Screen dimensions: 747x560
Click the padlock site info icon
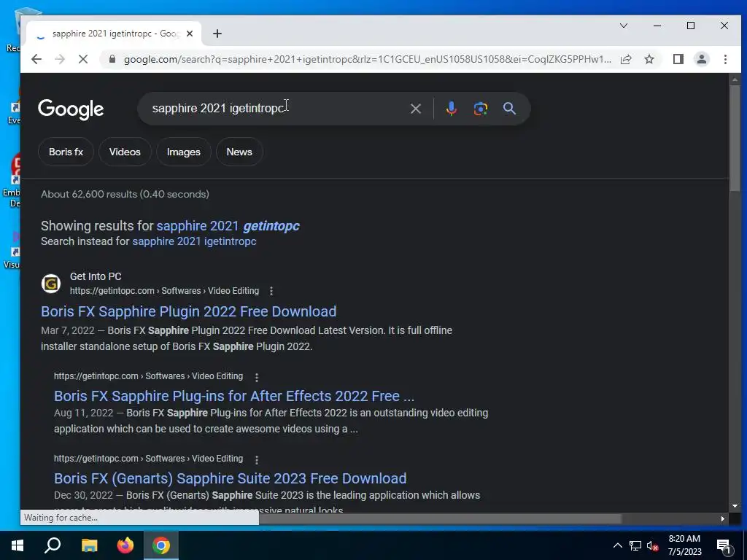(112, 59)
